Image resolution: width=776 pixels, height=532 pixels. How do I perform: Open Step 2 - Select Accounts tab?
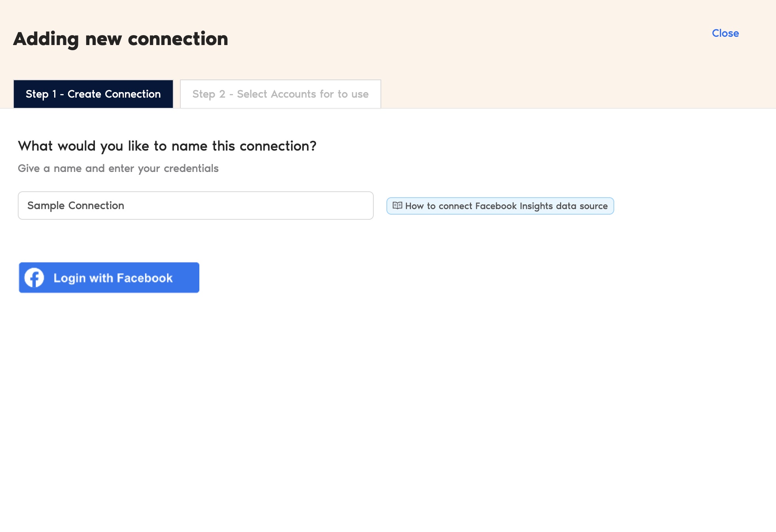(x=280, y=94)
